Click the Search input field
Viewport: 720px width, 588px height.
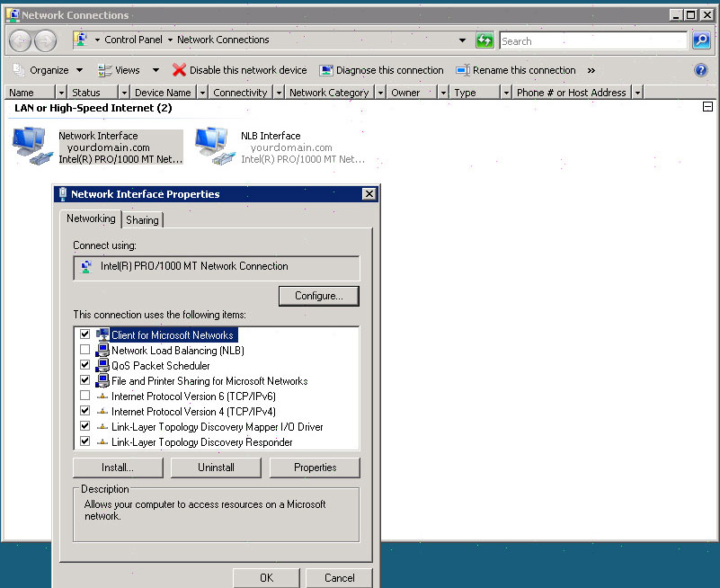point(593,40)
